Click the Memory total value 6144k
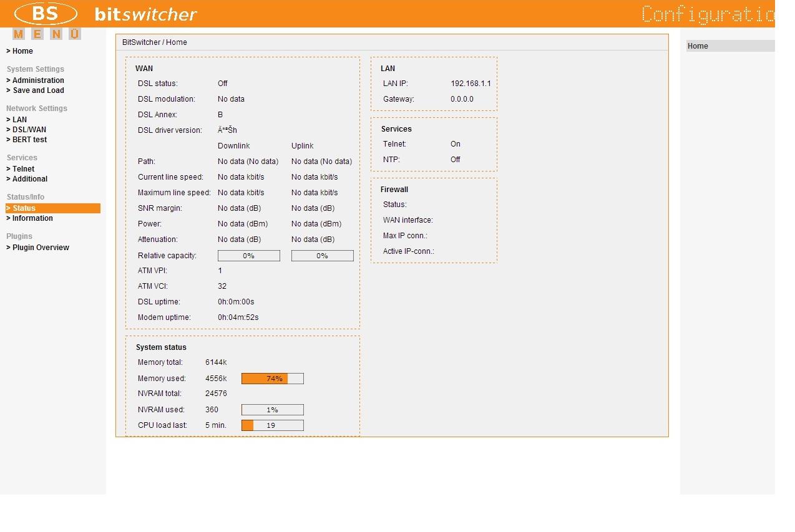 216,362
